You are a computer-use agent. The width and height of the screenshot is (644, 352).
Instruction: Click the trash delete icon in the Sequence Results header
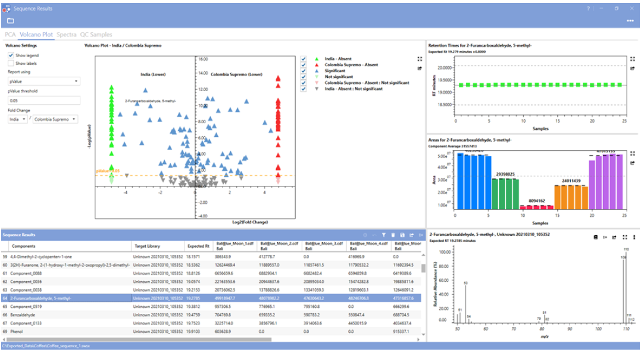coord(393,235)
